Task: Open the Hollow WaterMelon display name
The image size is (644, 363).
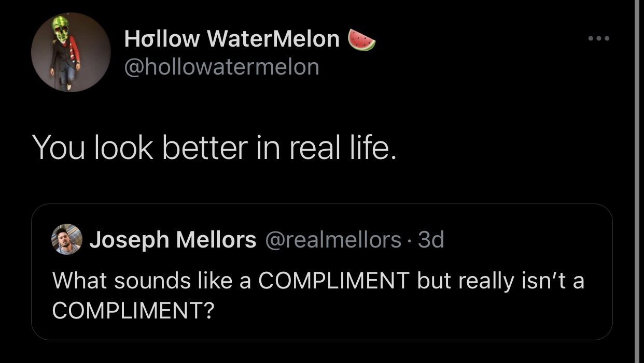Action: tap(232, 39)
